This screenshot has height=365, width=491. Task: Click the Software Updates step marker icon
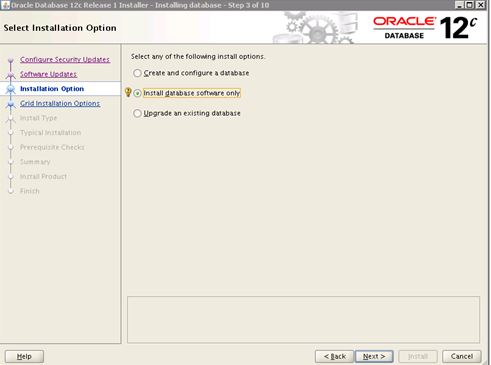pos(11,75)
